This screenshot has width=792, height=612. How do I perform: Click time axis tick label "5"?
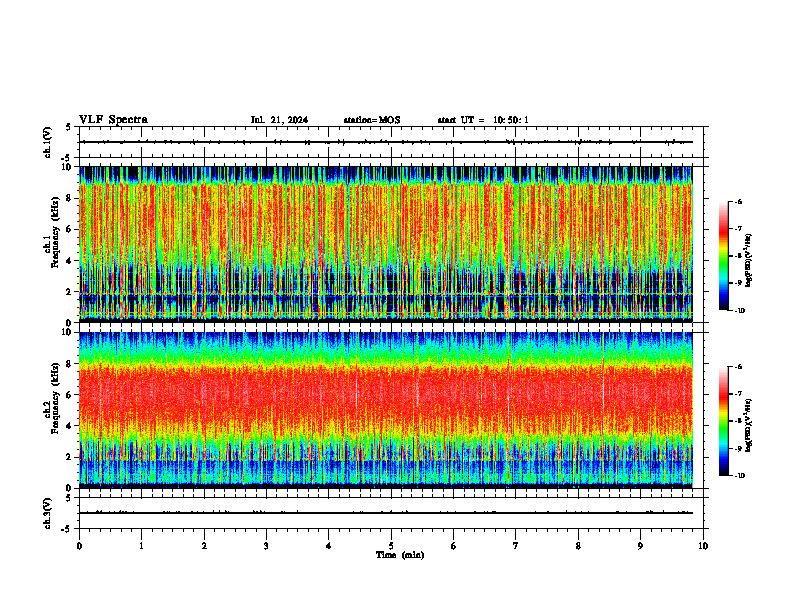pyautogui.click(x=391, y=546)
